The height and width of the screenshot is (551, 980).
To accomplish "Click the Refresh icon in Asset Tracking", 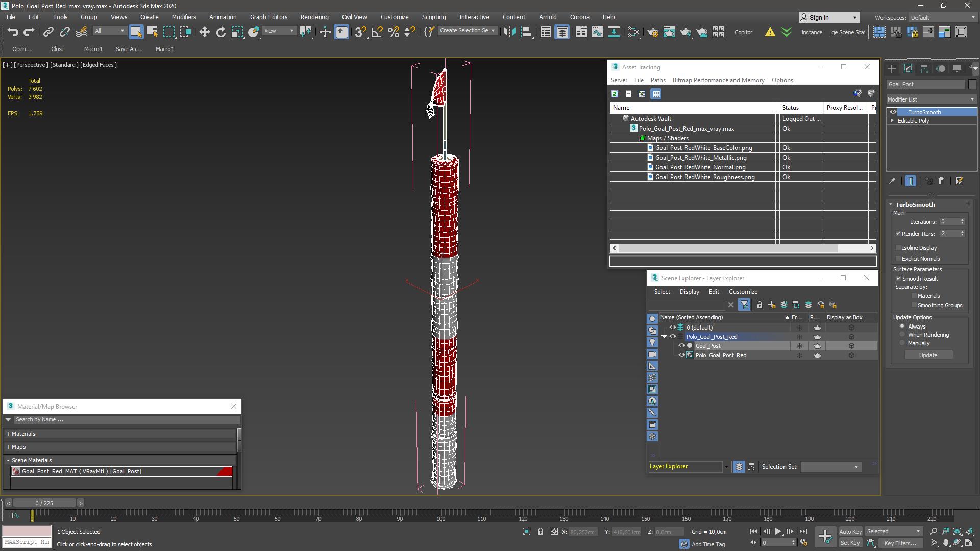I will 615,94.
